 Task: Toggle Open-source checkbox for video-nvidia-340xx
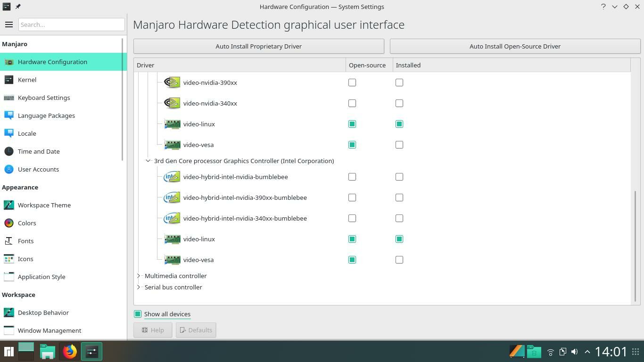click(352, 103)
